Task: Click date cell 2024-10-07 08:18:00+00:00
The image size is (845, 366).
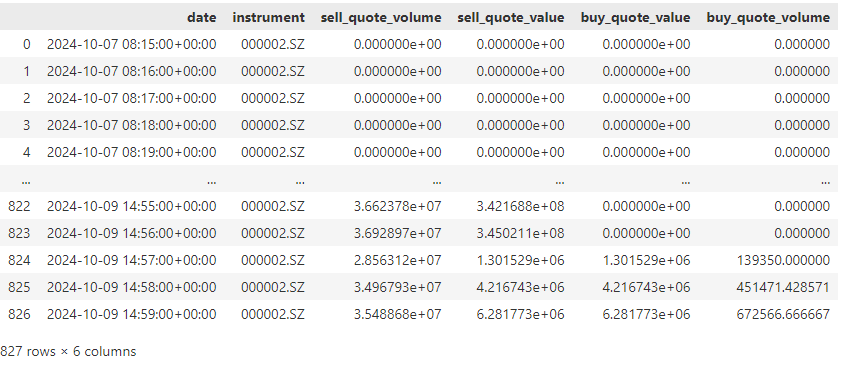Action: pyautogui.click(x=131, y=125)
